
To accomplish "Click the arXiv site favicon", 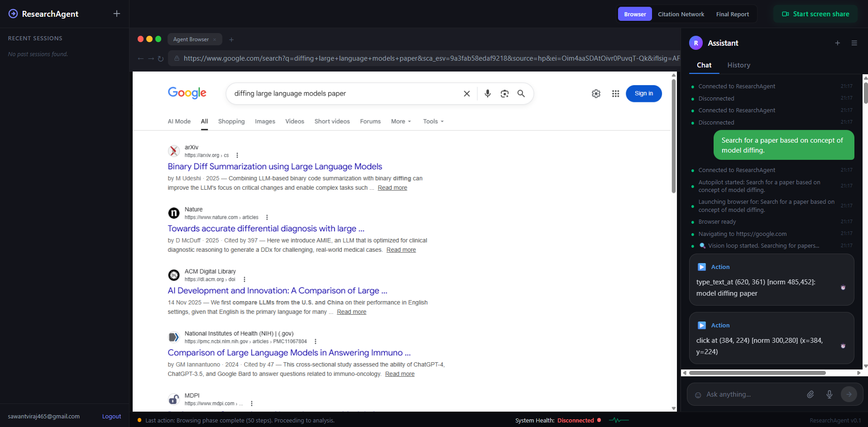I will click(174, 151).
